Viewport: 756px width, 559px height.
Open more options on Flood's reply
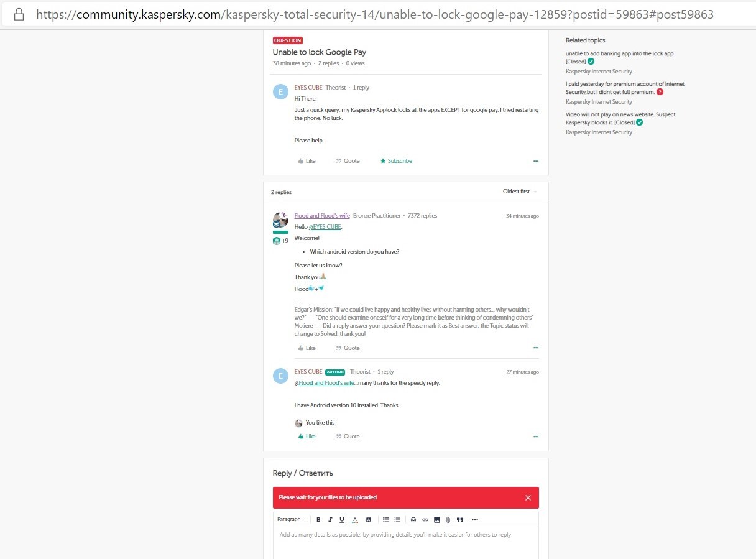point(536,348)
